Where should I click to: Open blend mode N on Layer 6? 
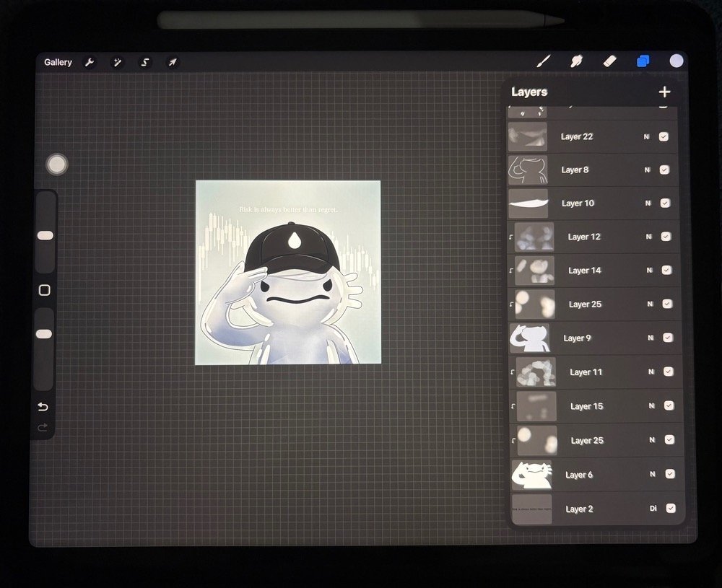pos(653,474)
